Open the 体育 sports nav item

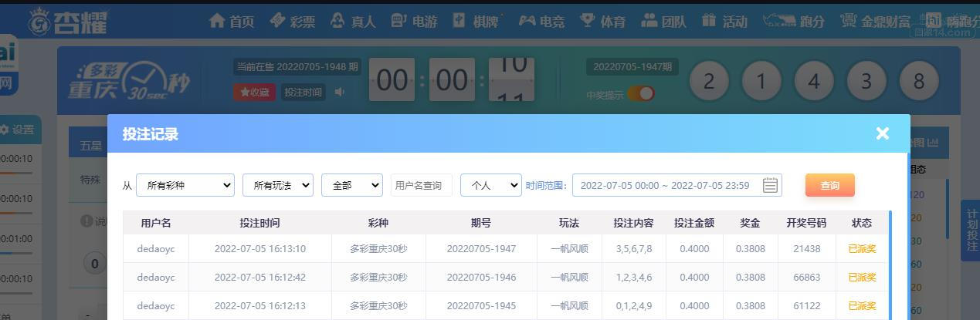coord(603,22)
